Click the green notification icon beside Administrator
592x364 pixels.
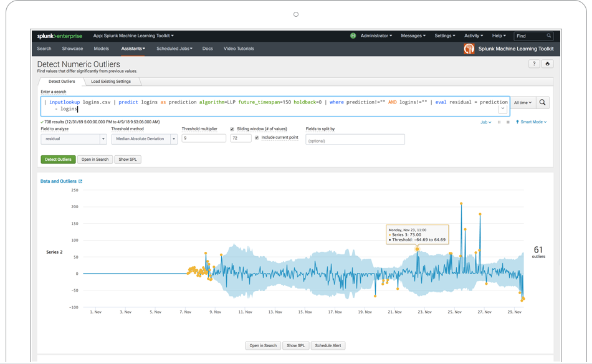click(x=352, y=36)
